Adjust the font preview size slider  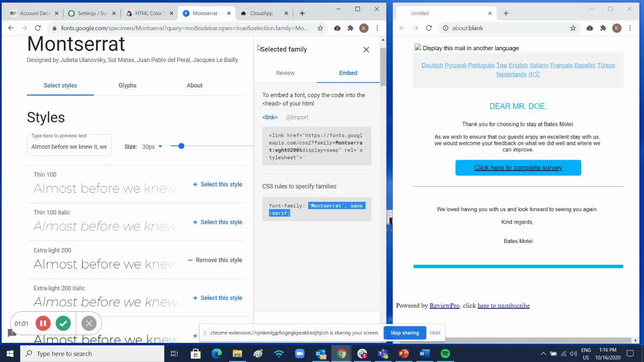point(181,146)
